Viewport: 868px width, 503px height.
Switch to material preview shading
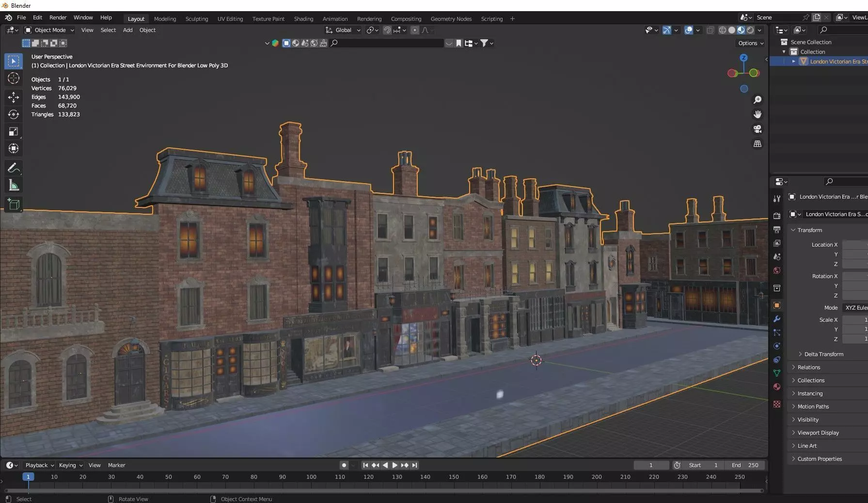[x=741, y=30]
